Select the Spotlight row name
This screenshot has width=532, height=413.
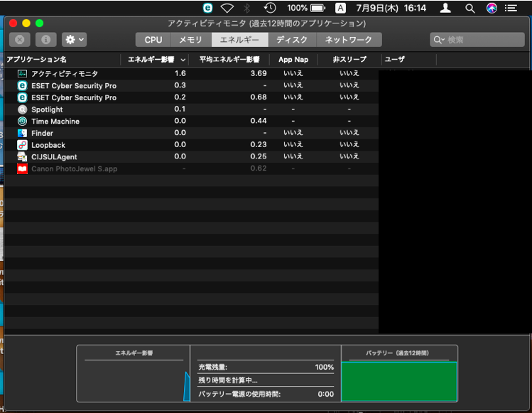pos(47,109)
